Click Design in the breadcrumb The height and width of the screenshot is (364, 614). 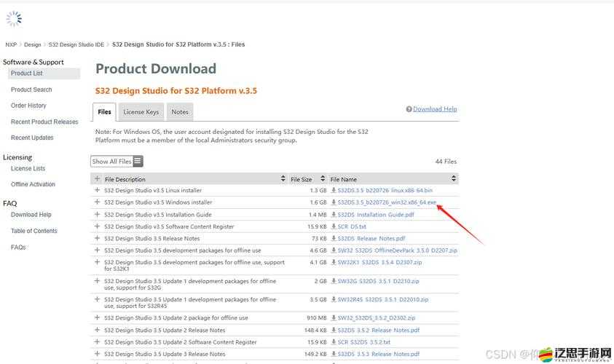pyautogui.click(x=33, y=44)
